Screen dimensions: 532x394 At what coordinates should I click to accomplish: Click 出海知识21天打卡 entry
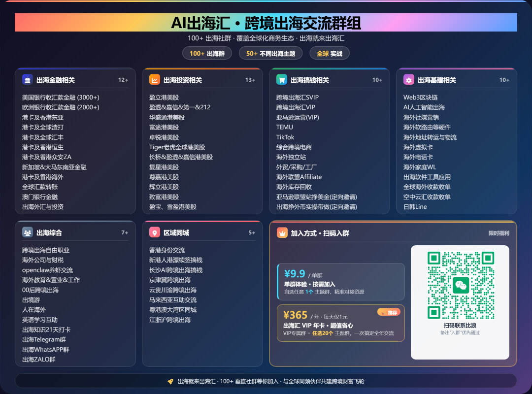point(46,329)
